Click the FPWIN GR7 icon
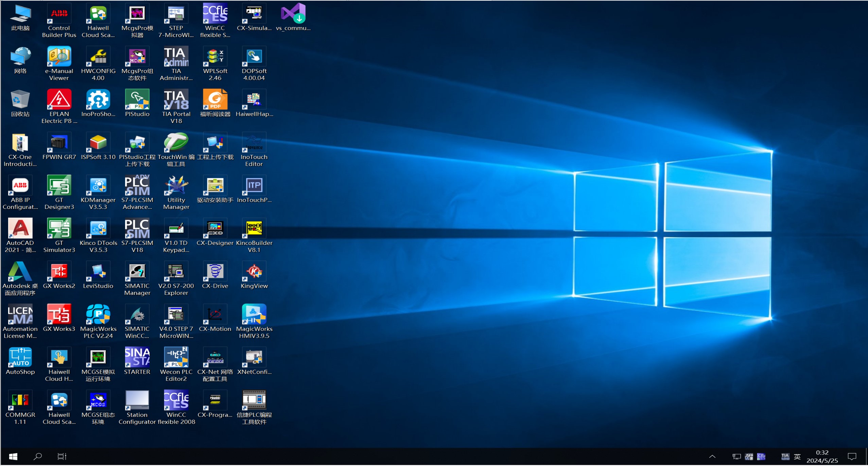Viewport: 868px width, 466px height. (59, 146)
